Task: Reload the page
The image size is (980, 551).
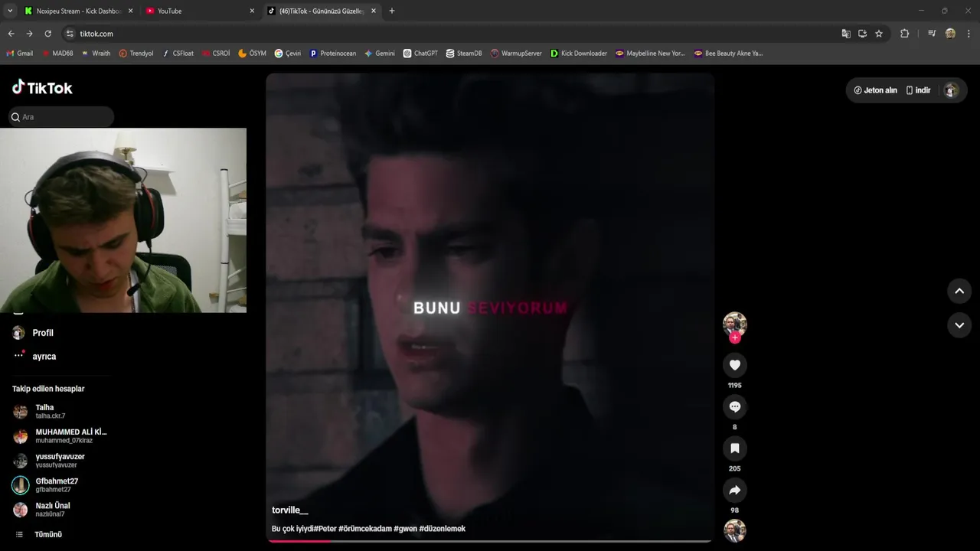Action: click(x=47, y=34)
